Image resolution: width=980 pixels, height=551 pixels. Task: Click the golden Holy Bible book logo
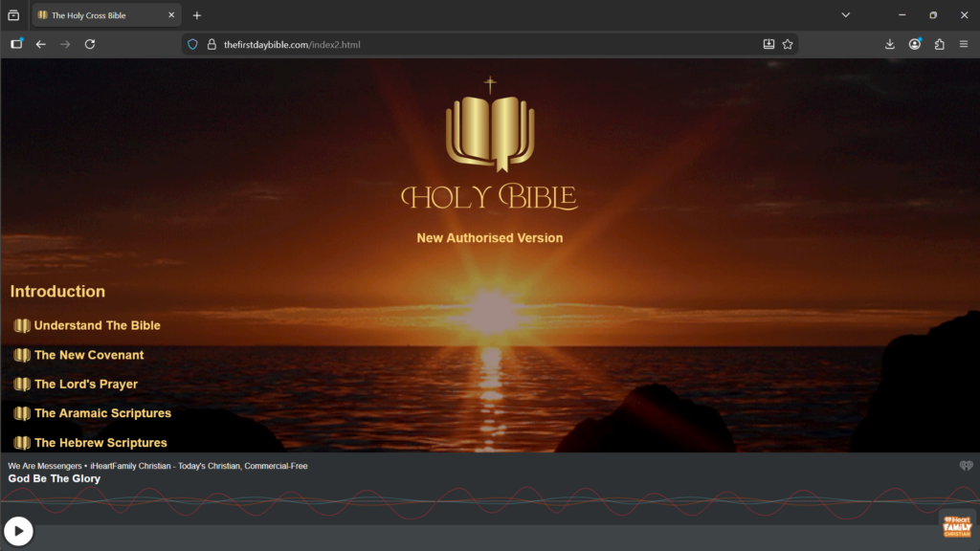(x=490, y=129)
